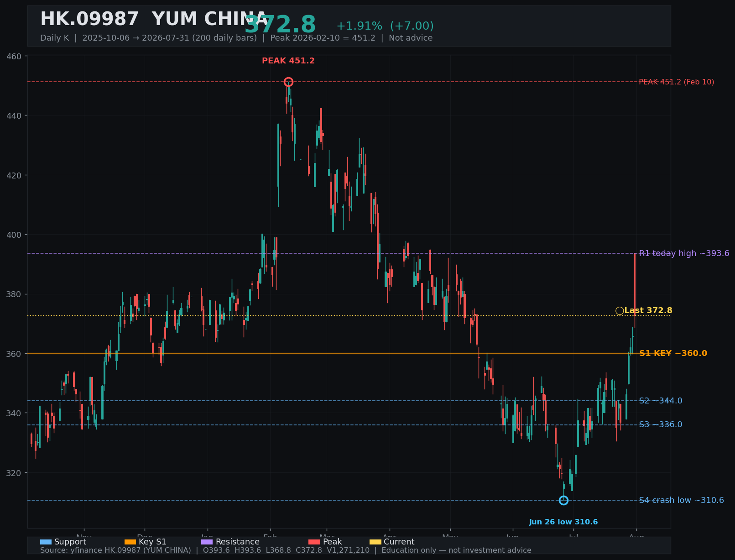Click the 'S2 ~344.0' support label

pos(661,401)
